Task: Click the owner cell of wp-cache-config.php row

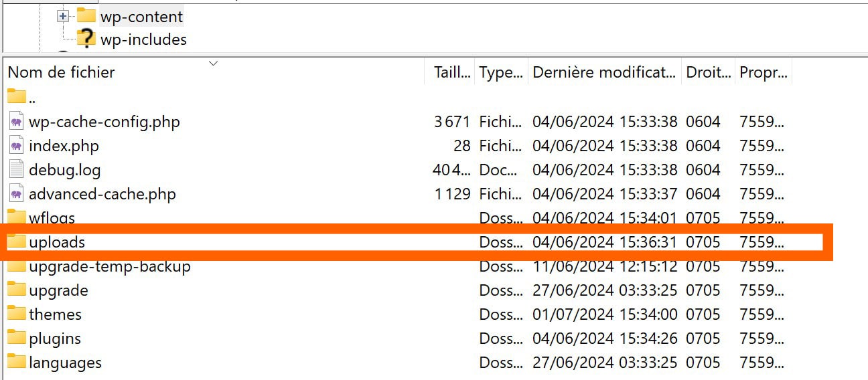Action: (762, 122)
